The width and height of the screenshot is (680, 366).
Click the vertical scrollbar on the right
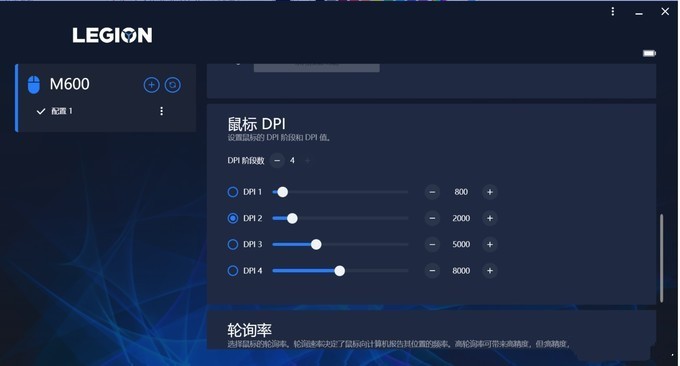[x=661, y=258]
